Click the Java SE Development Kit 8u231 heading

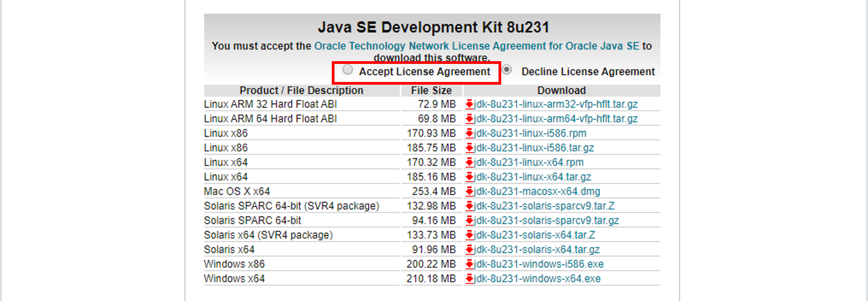pos(433,27)
